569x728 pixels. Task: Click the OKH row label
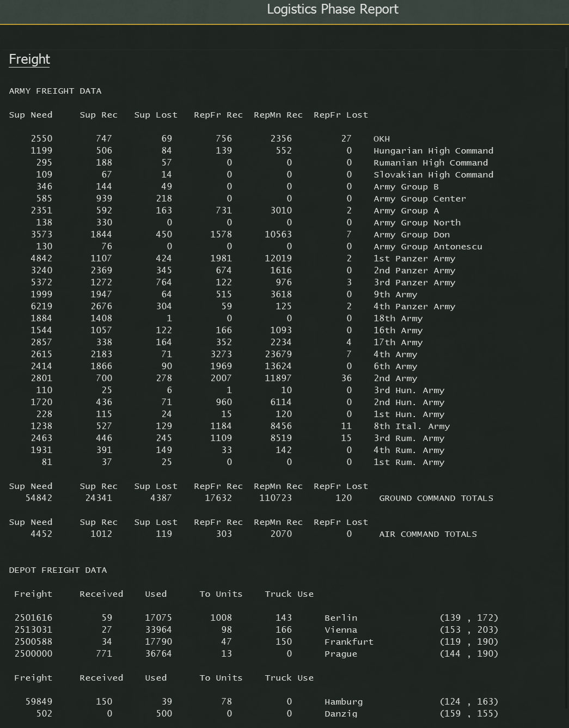(381, 139)
